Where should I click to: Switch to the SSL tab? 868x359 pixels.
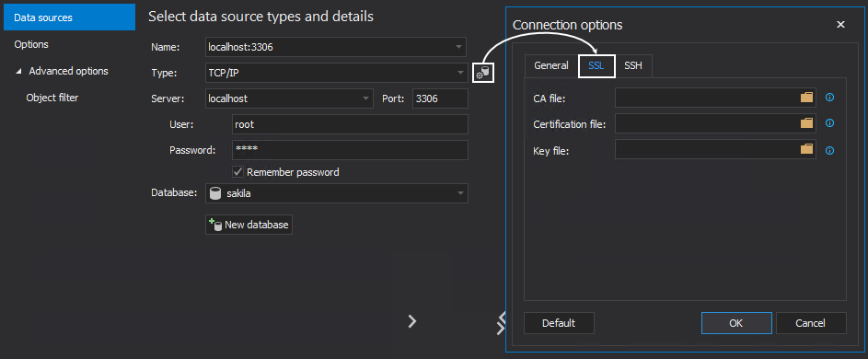pos(596,66)
